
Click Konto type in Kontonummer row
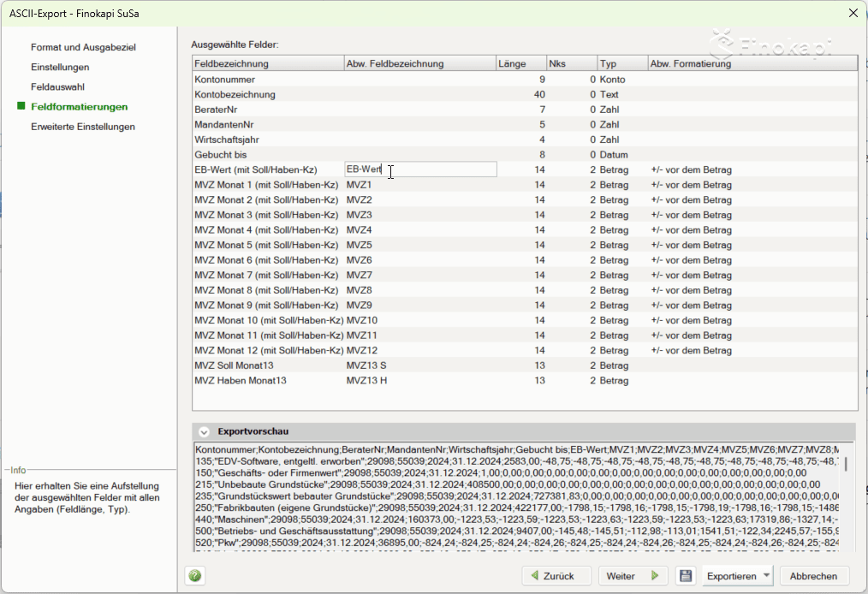pos(612,80)
